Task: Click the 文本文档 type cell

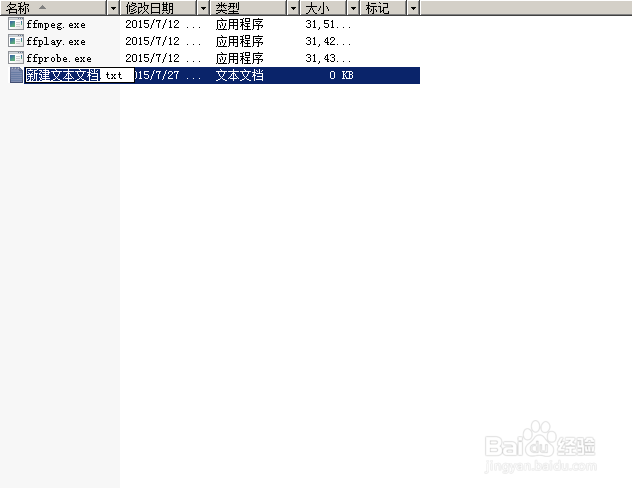Action: pos(239,75)
